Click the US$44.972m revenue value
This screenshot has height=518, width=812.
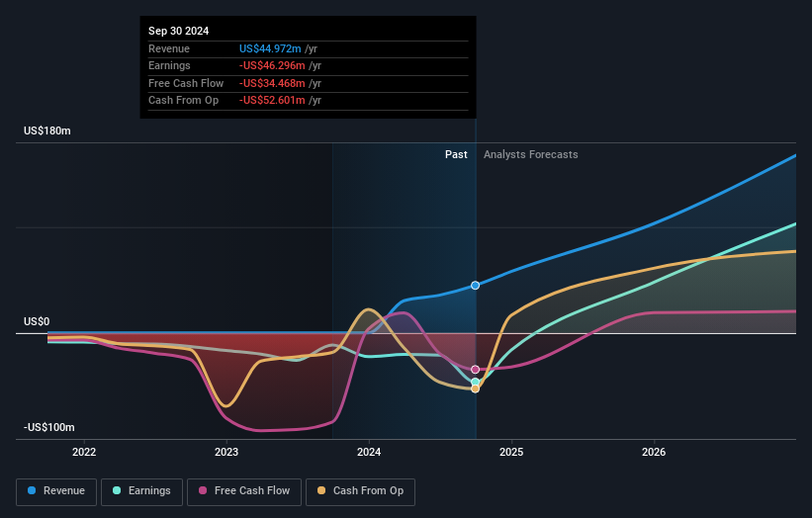(270, 48)
